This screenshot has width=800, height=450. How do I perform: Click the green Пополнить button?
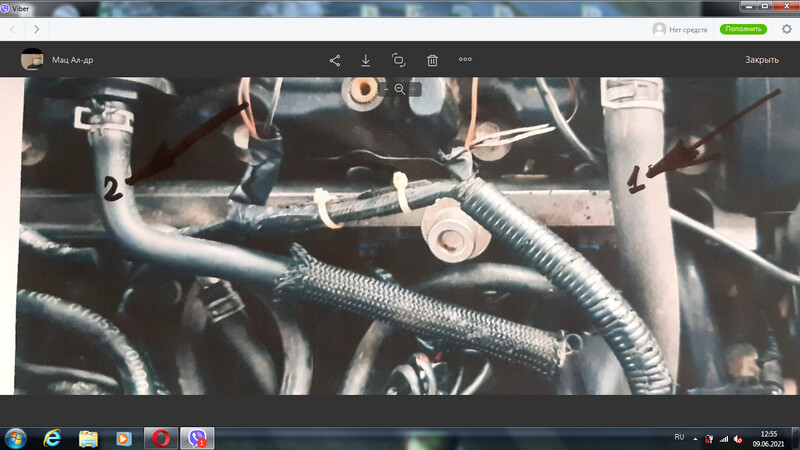742,30
